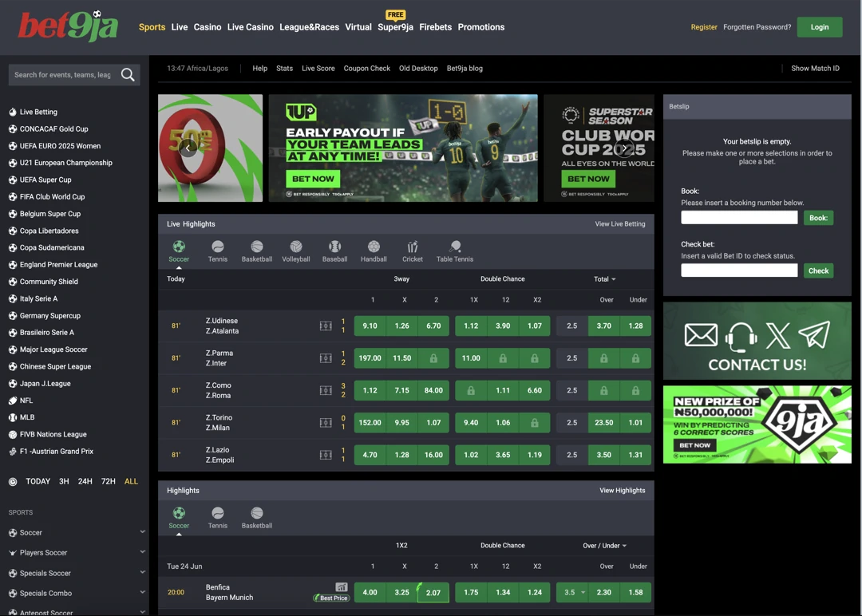Select the Baseball sport icon
The height and width of the screenshot is (616, 862).
click(x=334, y=247)
